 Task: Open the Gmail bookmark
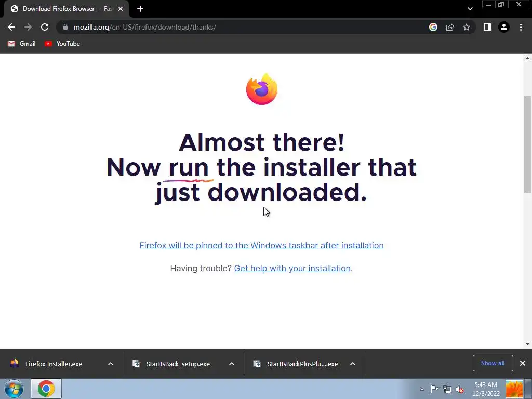tap(22, 44)
